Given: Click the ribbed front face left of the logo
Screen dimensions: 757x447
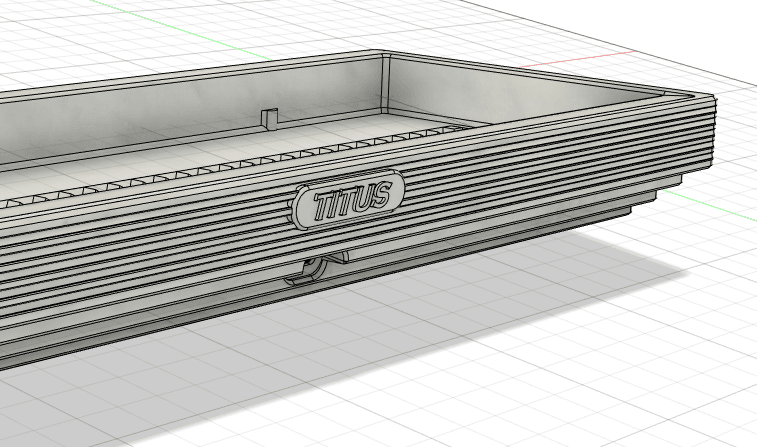Looking at the screenshot, I should pos(150,250).
